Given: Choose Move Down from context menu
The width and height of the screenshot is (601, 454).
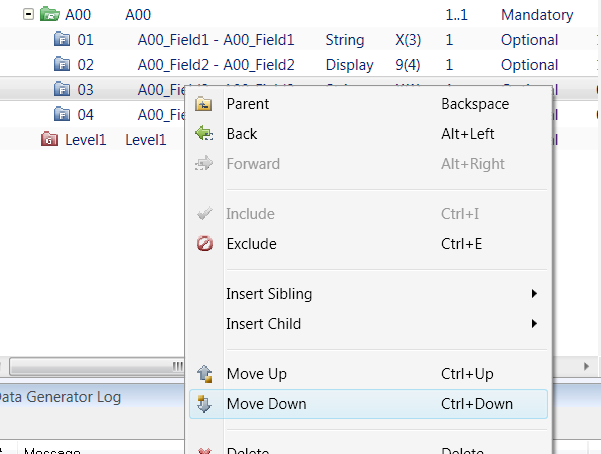Looking at the screenshot, I should coord(267,404).
